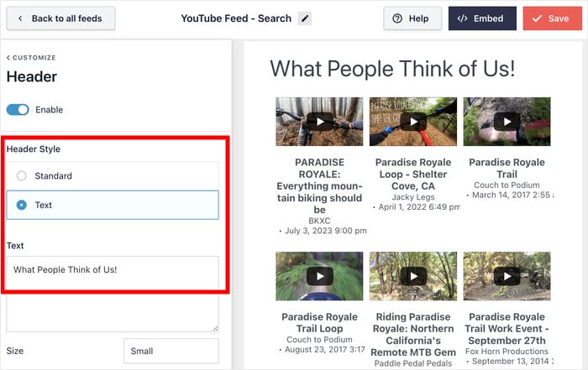This screenshot has width=588, height=370.
Task: Select the Standard header style
Action: pos(22,176)
